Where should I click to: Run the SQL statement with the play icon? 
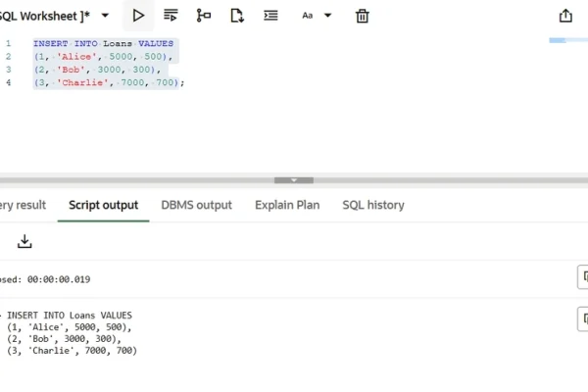click(138, 16)
